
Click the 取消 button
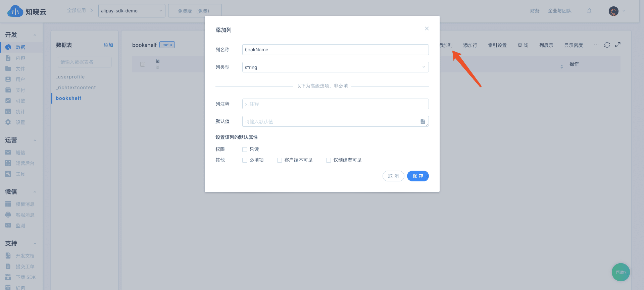(393, 176)
